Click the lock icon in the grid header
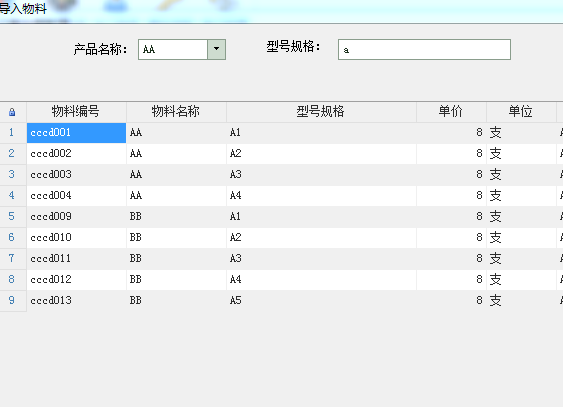The image size is (563, 407). [x=12, y=112]
